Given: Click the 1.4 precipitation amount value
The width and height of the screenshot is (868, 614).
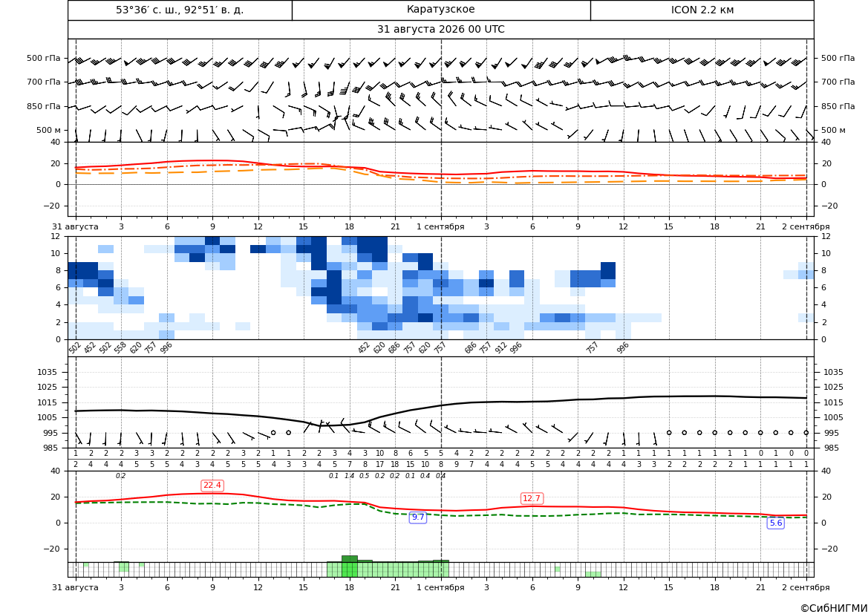Looking at the screenshot, I should click(x=349, y=476).
